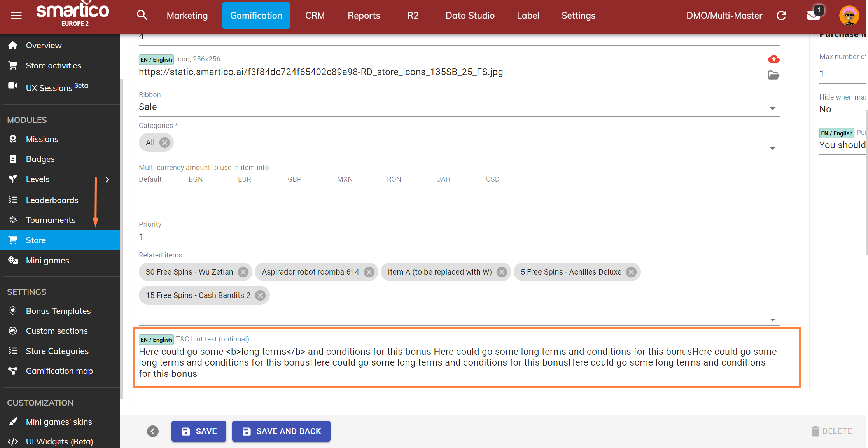
Task: Click the refresh icon in header
Action: (781, 16)
